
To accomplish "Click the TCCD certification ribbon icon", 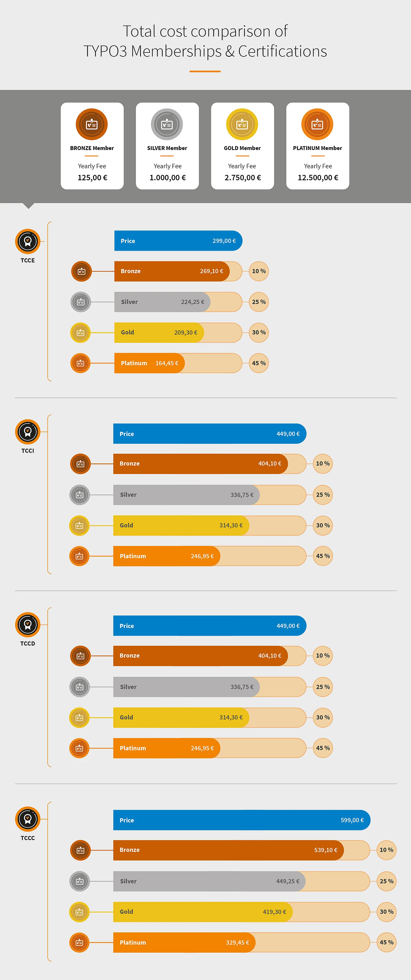I will [28, 625].
